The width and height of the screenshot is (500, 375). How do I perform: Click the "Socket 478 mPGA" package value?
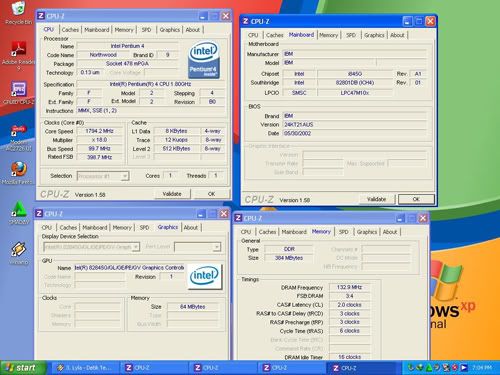pyautogui.click(x=127, y=63)
